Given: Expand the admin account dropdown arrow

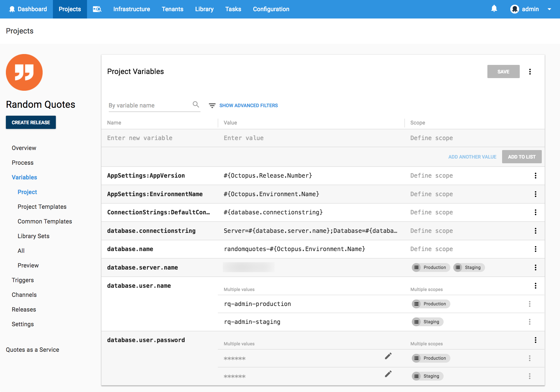Looking at the screenshot, I should click(549, 9).
